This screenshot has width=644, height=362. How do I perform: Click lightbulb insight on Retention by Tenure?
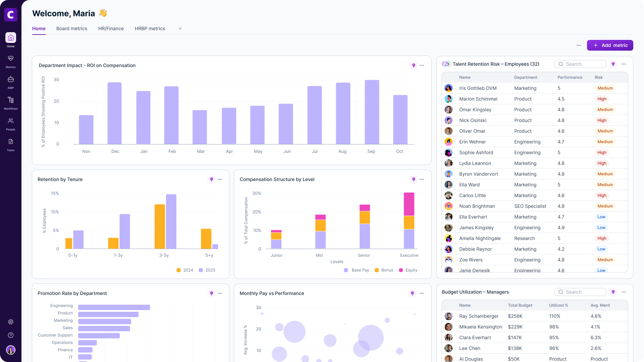pos(211,179)
